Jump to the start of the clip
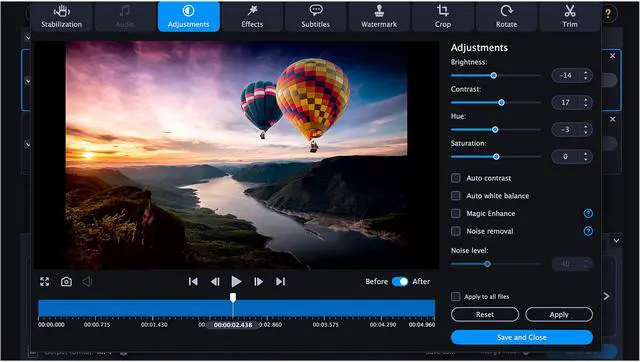640x362 pixels. pos(193,282)
